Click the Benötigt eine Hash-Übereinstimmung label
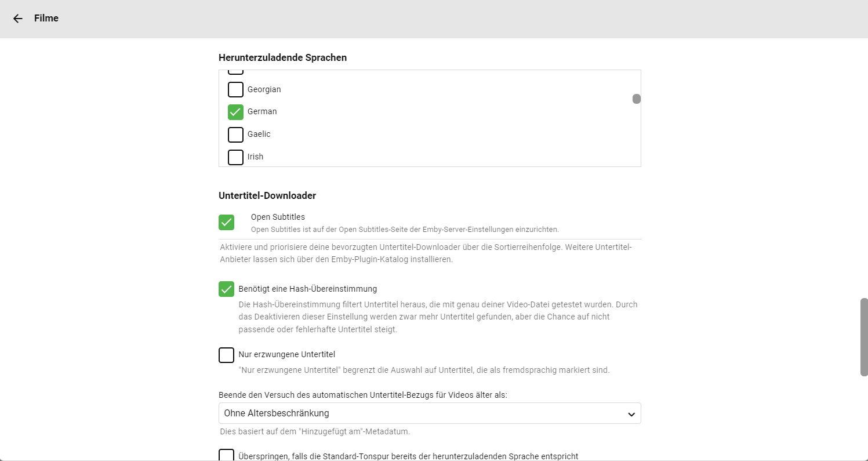The image size is (868, 461). 308,289
